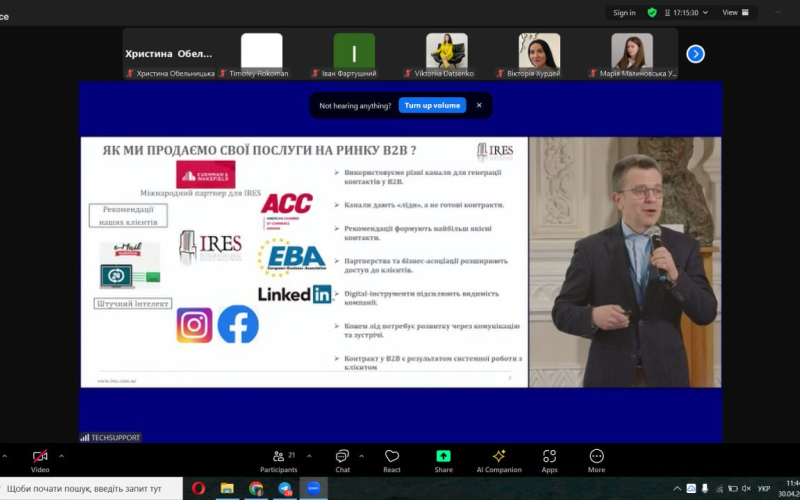
Task: Open AI Companion
Action: (x=499, y=461)
